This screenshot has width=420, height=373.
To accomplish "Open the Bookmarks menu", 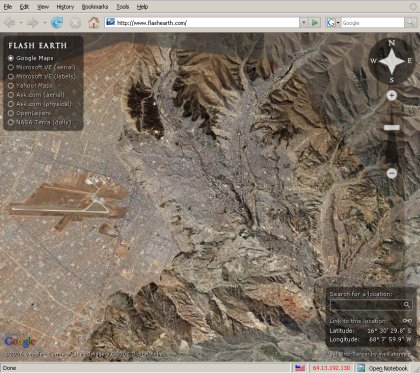I will (x=95, y=7).
